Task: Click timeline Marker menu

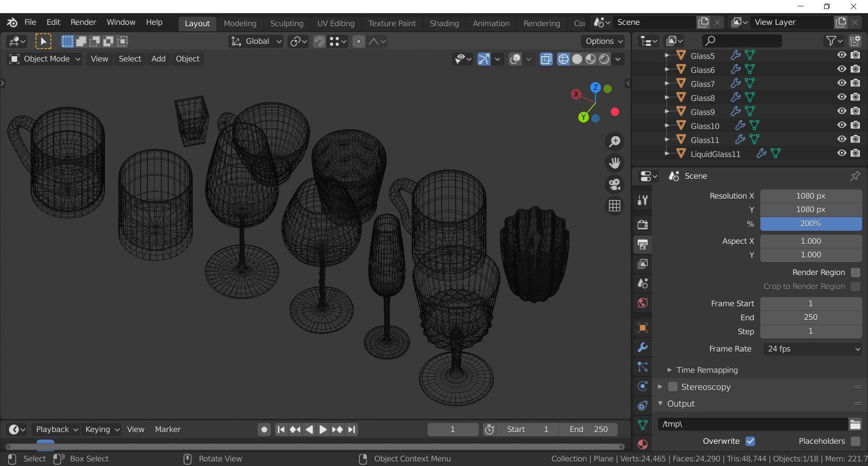Action: coord(168,429)
